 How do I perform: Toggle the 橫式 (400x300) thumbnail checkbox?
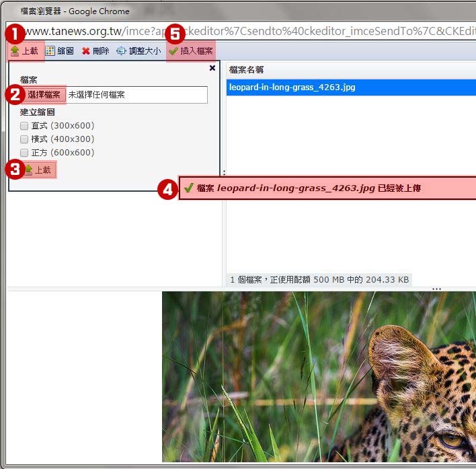[24, 139]
